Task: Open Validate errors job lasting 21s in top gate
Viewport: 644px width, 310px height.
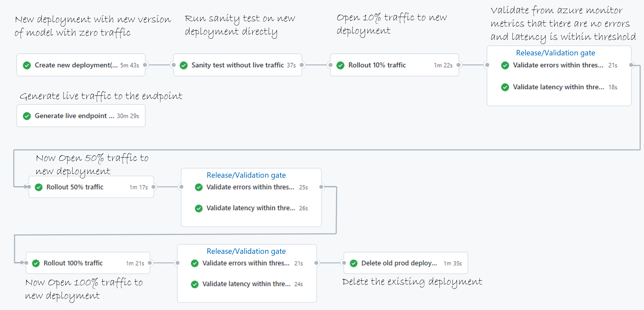Action: point(558,65)
